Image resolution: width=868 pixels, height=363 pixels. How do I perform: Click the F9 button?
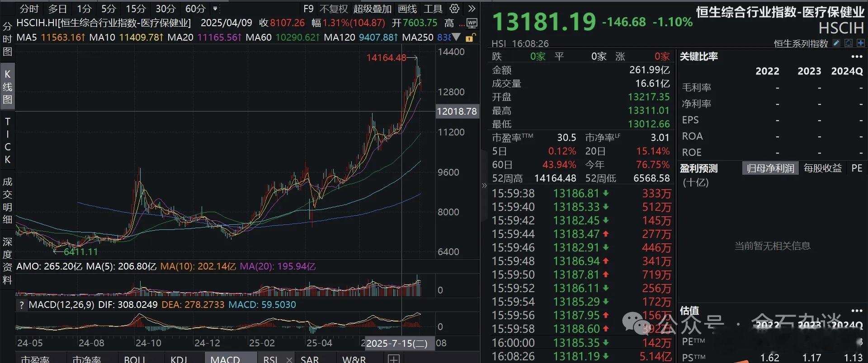pyautogui.click(x=308, y=9)
